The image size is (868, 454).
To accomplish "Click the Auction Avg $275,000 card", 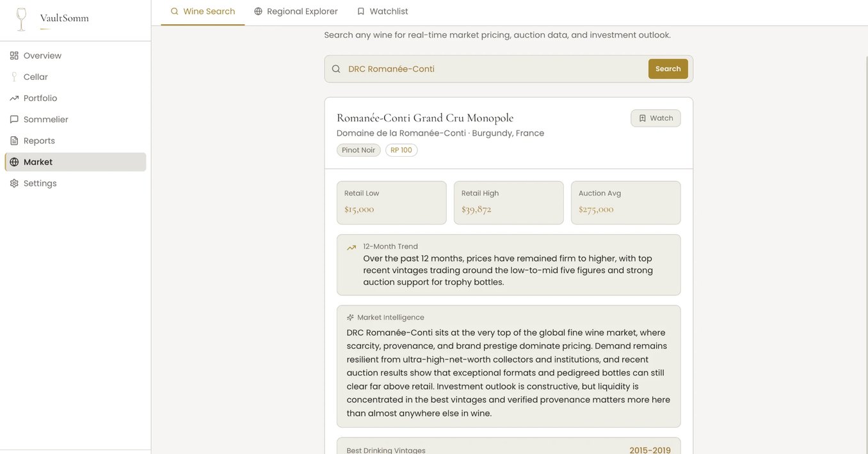I will 626,203.
